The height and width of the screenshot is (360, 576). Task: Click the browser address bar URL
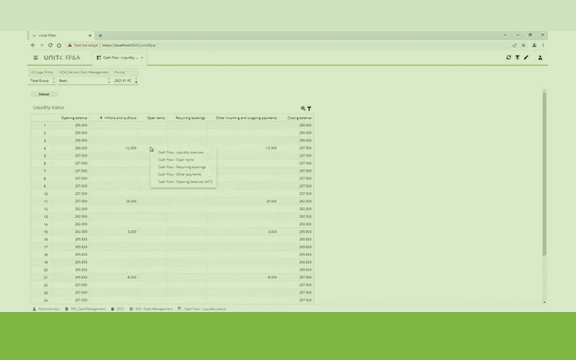(129, 45)
